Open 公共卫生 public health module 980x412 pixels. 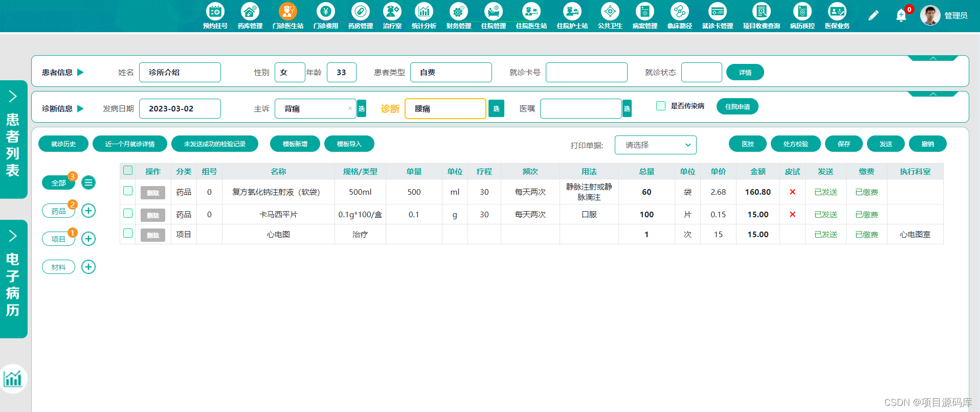610,16
